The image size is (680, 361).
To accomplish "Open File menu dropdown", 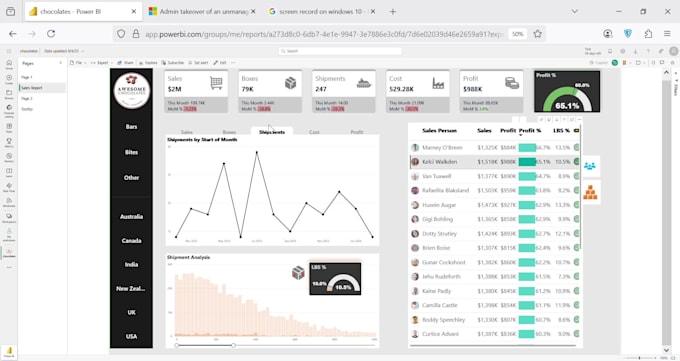I will 78,63.
